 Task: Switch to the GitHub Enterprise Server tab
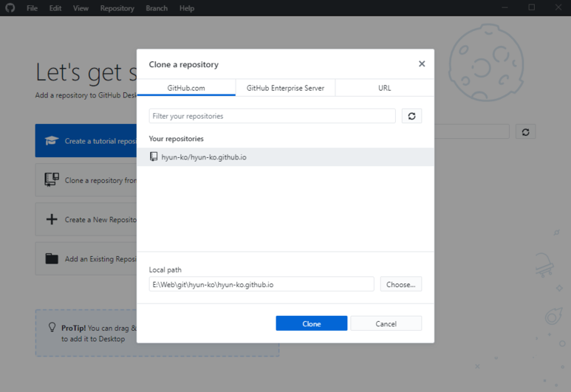285,88
